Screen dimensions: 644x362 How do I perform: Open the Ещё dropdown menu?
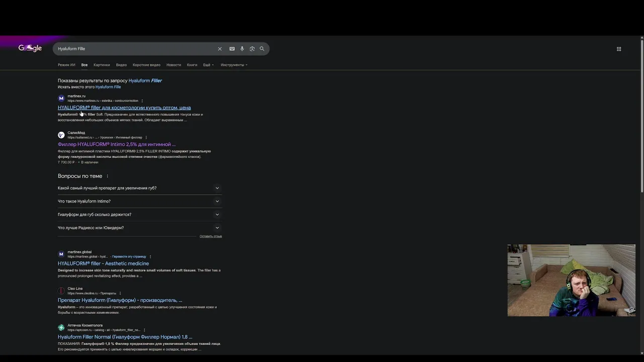click(208, 65)
